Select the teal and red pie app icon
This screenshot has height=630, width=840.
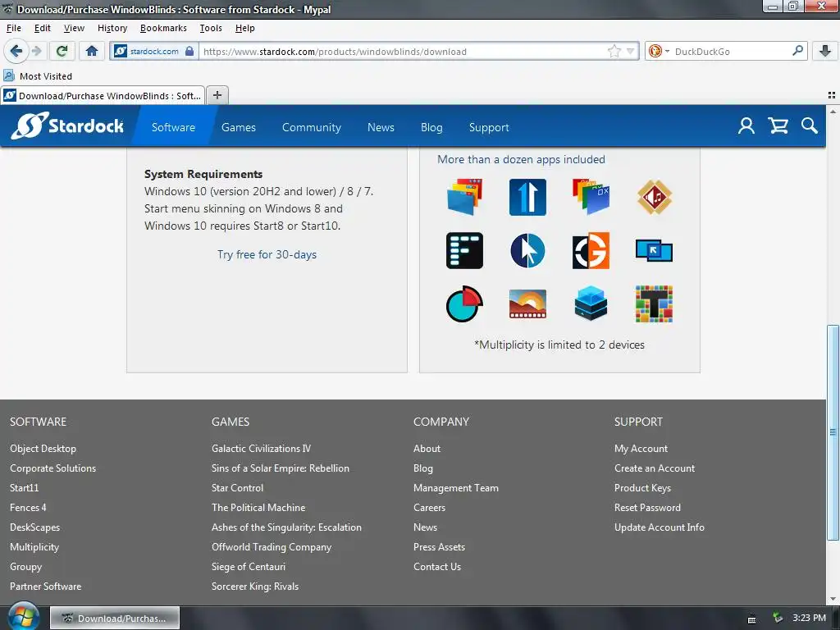464,304
